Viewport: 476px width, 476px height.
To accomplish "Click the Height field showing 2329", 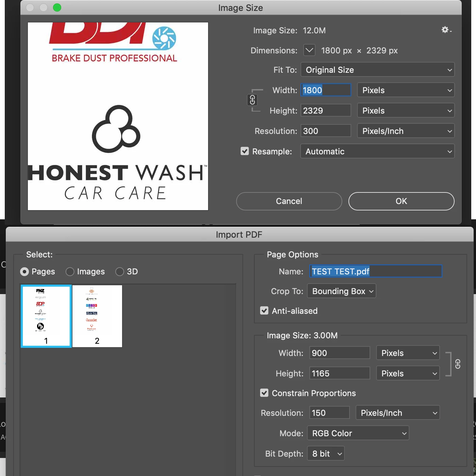I will (326, 111).
